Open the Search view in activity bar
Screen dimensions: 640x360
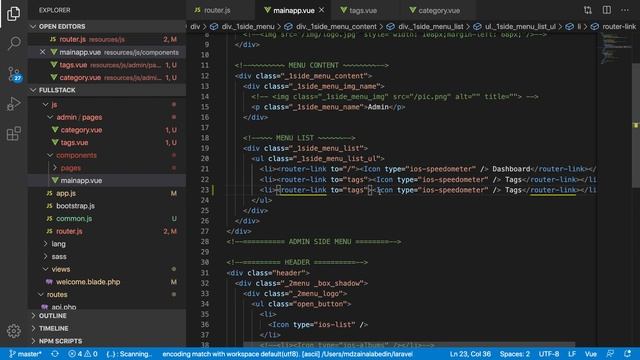tap(13, 43)
